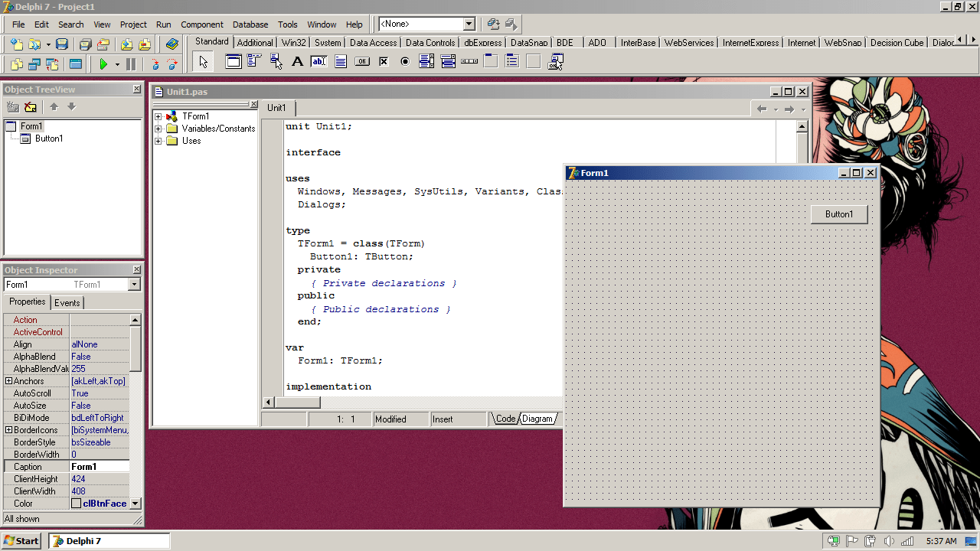Viewport: 980px width, 551px height.
Task: Open the Component menu
Action: click(x=202, y=24)
